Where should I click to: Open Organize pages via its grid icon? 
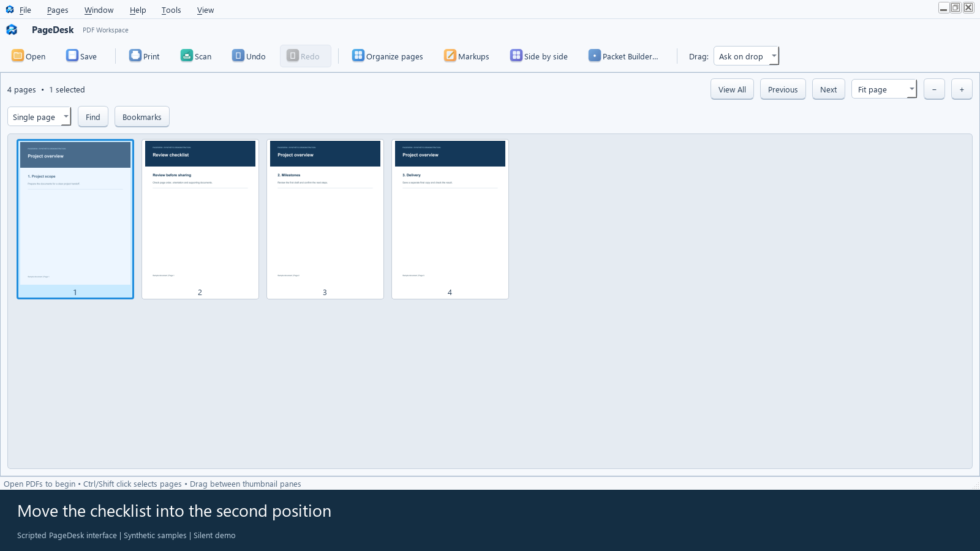click(358, 56)
